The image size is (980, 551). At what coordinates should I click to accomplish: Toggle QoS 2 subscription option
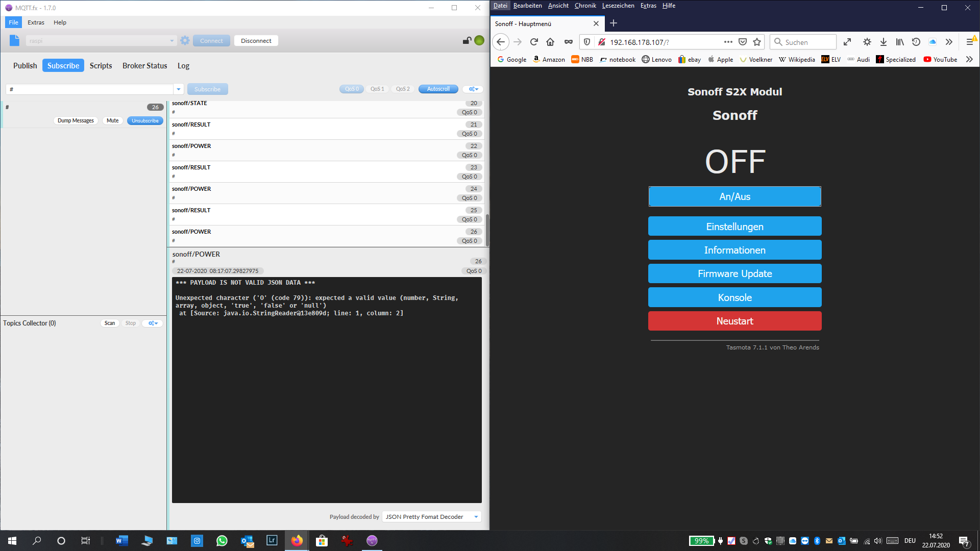point(403,89)
